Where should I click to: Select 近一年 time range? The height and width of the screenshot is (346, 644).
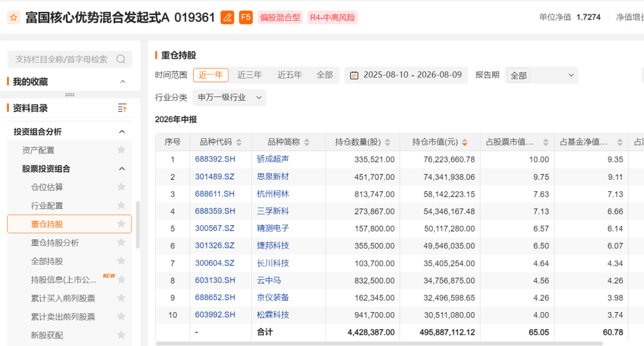[x=210, y=75]
